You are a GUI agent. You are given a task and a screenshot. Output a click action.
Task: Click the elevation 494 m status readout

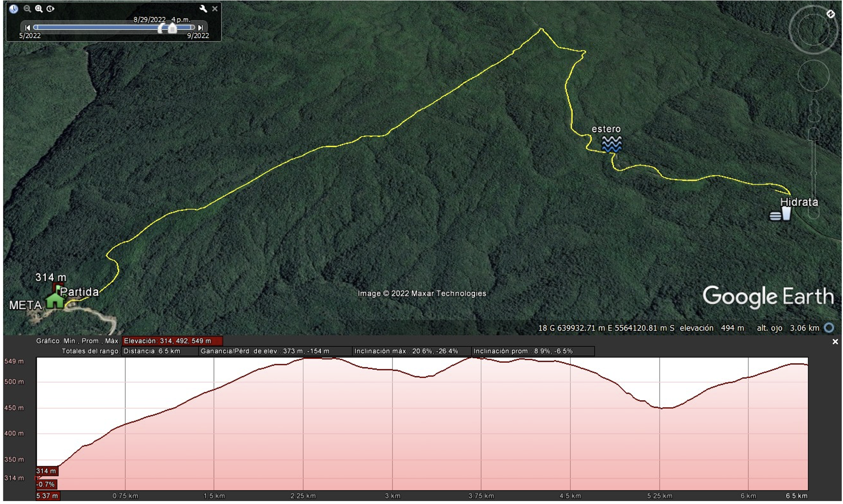(712, 328)
